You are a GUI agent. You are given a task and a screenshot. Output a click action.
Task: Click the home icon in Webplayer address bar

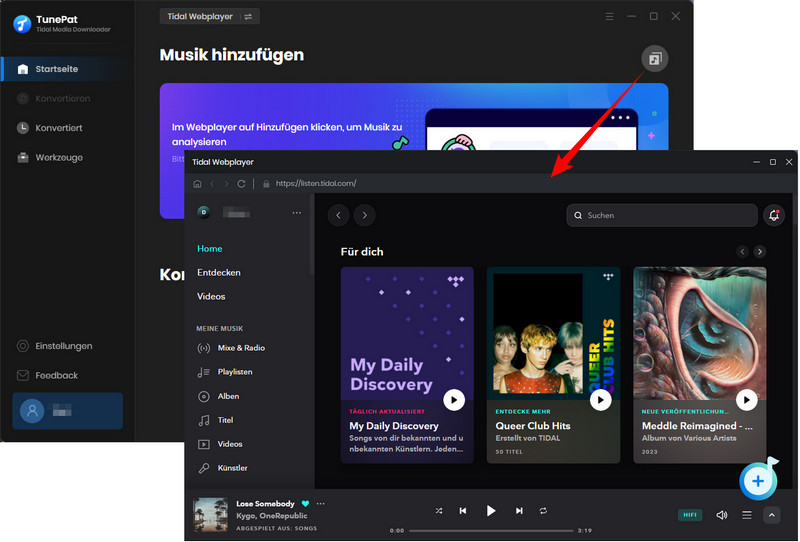(x=197, y=184)
